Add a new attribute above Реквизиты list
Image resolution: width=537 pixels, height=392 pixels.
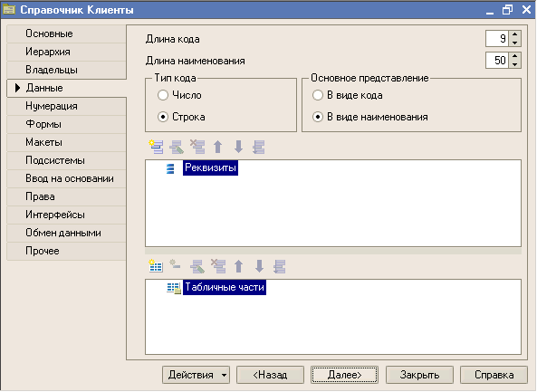(x=156, y=147)
